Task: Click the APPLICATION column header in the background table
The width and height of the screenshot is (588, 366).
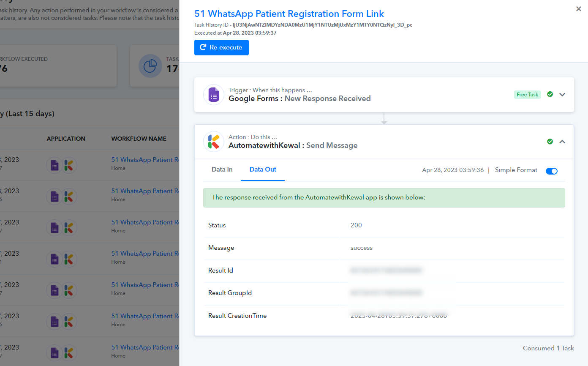Action: click(66, 139)
